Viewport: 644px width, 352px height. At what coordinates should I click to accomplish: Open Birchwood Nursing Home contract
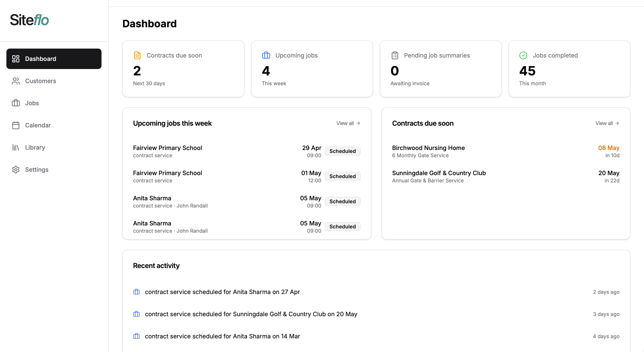[x=506, y=151]
